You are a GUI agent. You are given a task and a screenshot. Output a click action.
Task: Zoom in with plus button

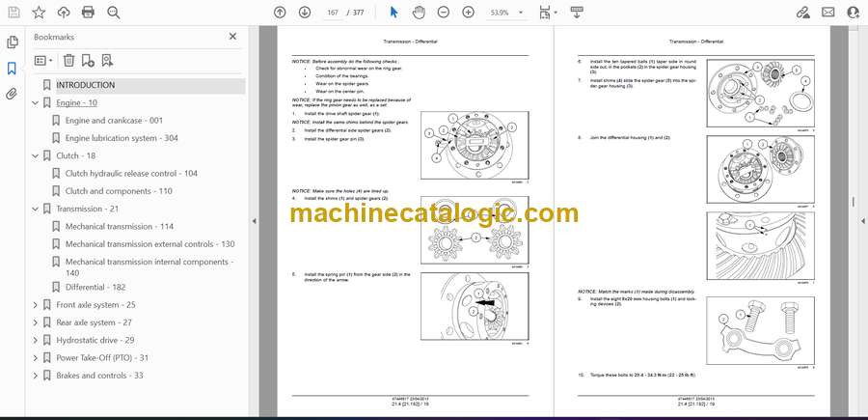469,13
